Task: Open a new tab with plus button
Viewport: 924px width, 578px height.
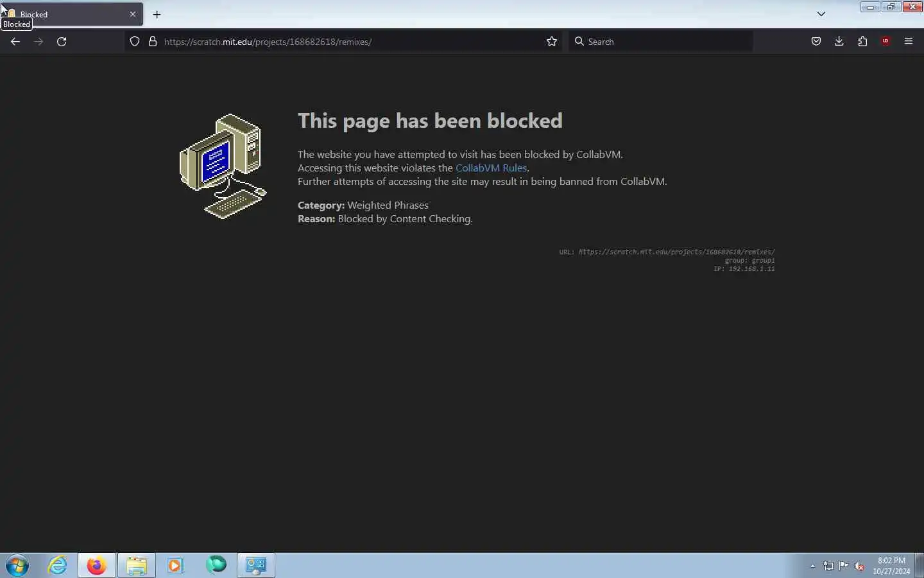Action: coord(157,14)
